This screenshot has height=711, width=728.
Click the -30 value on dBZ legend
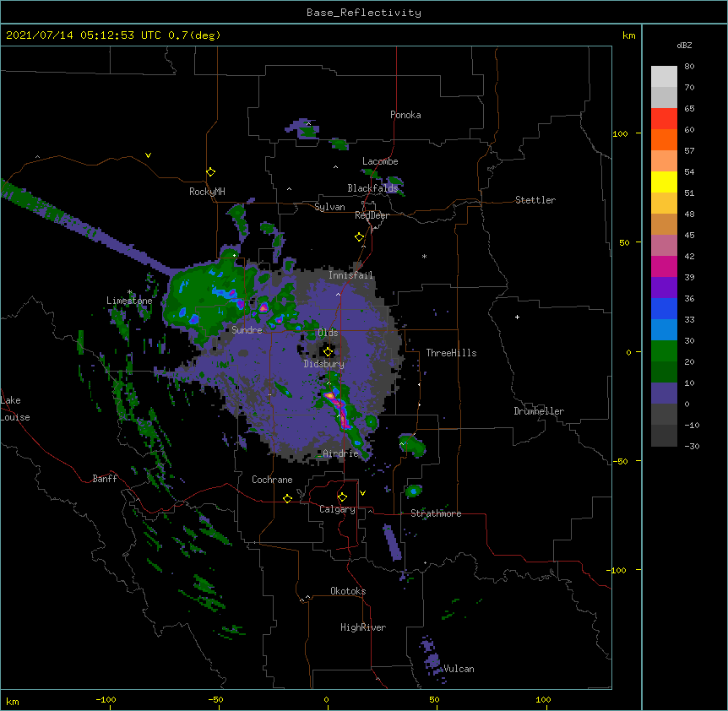point(692,446)
